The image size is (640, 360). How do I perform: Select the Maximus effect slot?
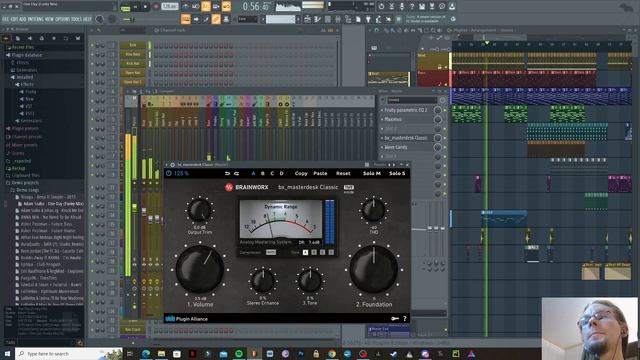[x=406, y=119]
